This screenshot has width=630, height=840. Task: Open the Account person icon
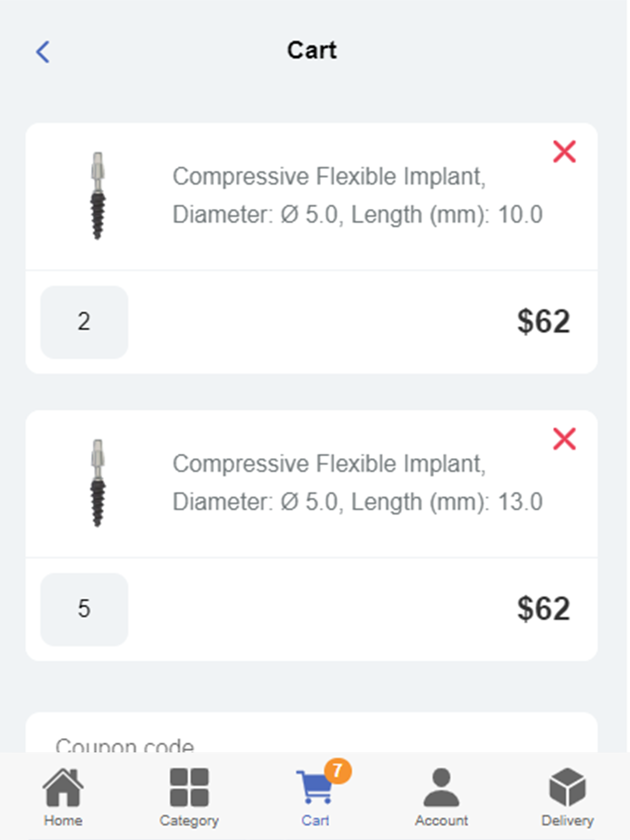click(x=441, y=787)
